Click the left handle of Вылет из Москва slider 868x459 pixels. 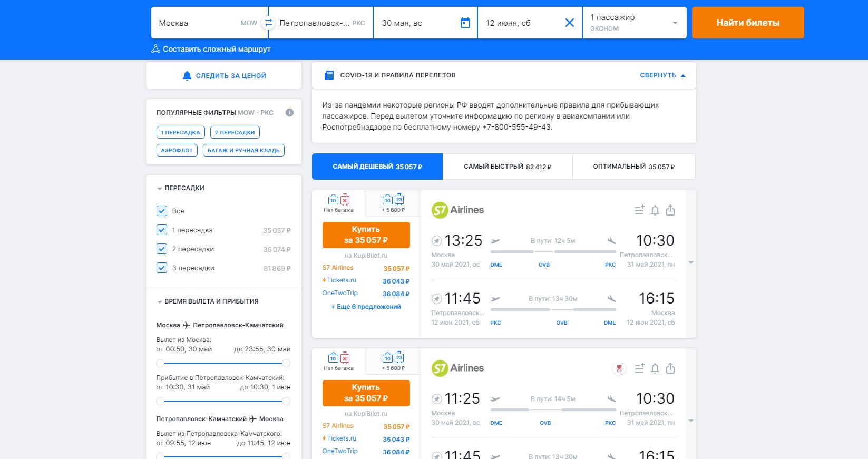160,363
